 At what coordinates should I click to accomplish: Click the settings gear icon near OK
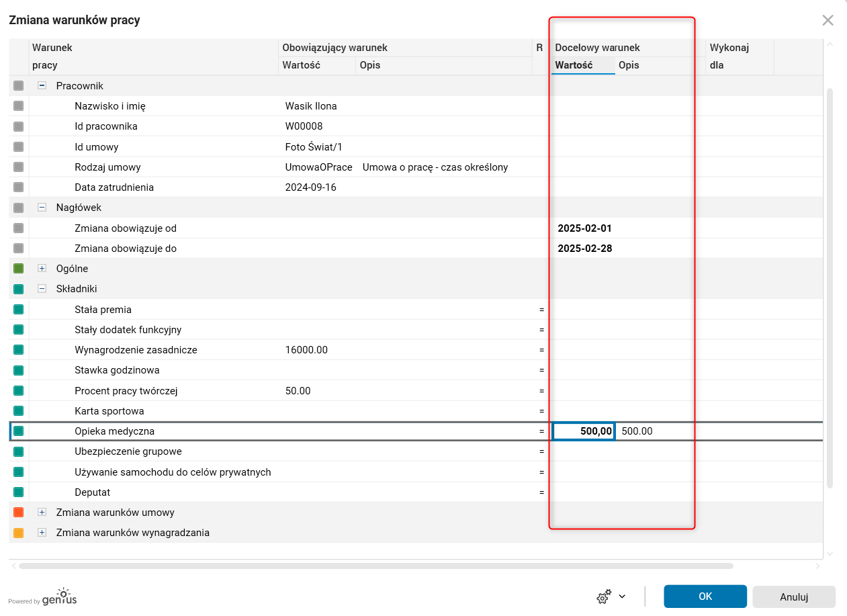pos(603,597)
